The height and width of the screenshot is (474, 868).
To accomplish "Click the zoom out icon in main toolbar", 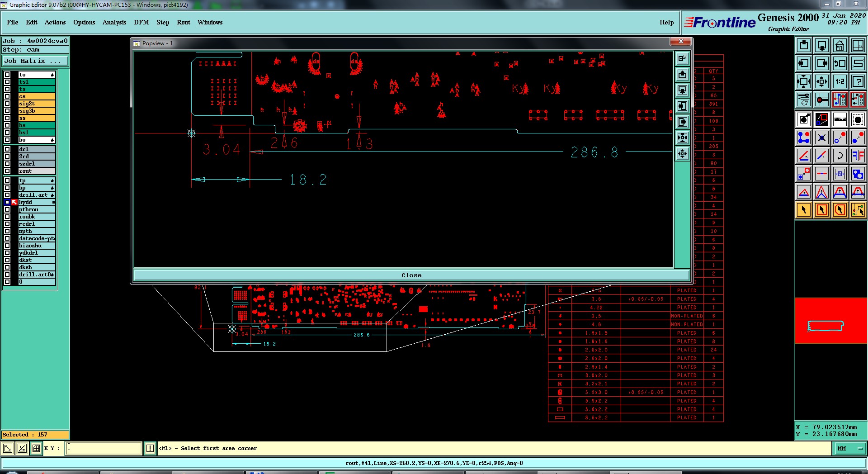I will tap(822, 81).
